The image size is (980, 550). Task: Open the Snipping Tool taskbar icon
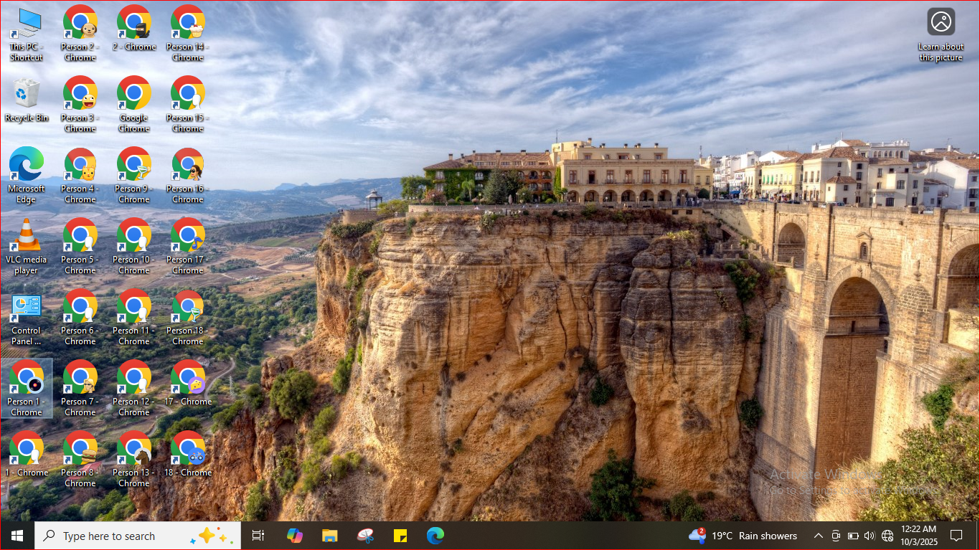click(x=365, y=536)
